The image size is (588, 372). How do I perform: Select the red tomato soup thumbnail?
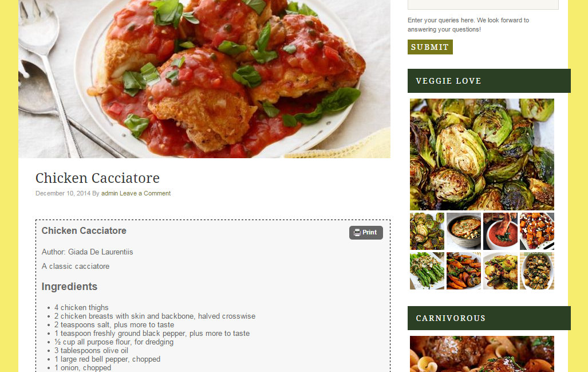[500, 231]
